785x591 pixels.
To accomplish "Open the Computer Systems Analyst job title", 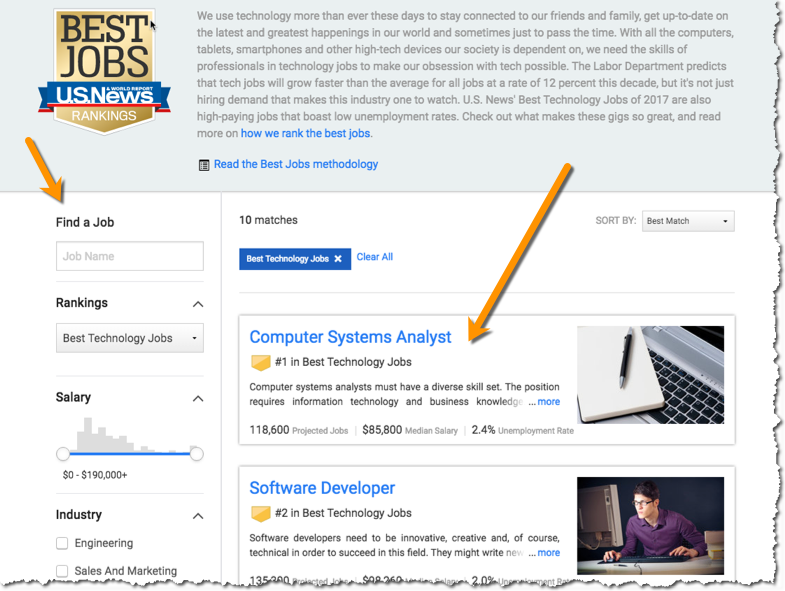I will point(350,337).
